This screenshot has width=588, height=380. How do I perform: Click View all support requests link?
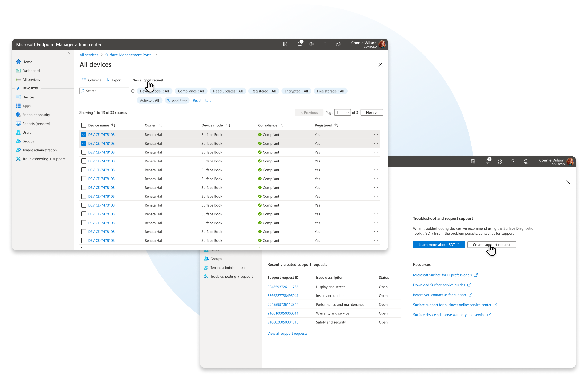(x=287, y=333)
